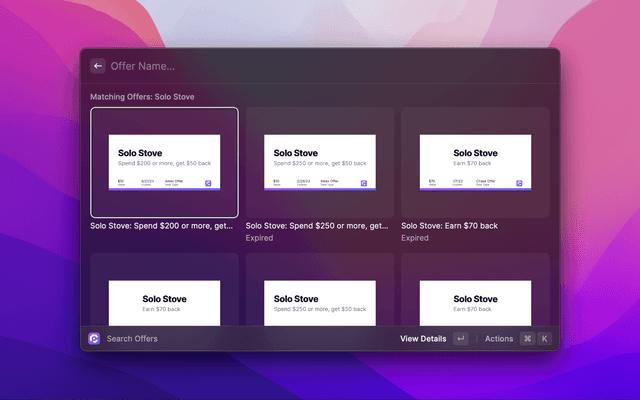Select the expired Spend $250 offer card
The width and height of the screenshot is (640, 400).
[x=319, y=162]
